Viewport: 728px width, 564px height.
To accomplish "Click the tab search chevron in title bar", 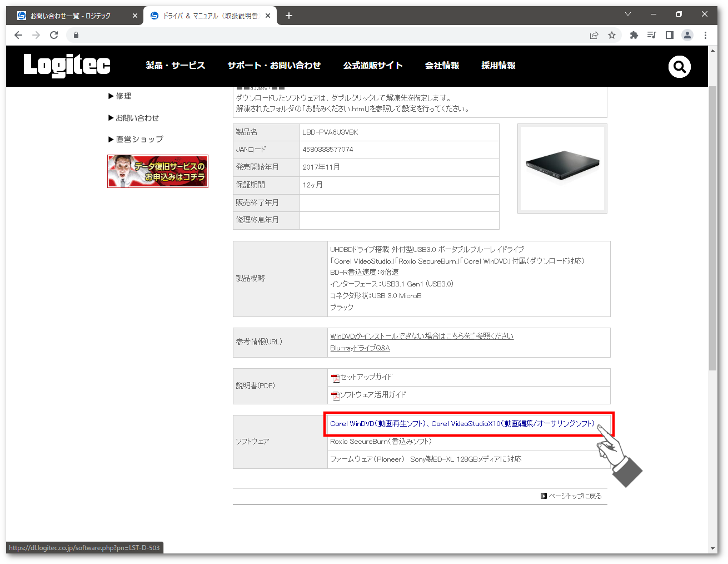I will point(628,14).
